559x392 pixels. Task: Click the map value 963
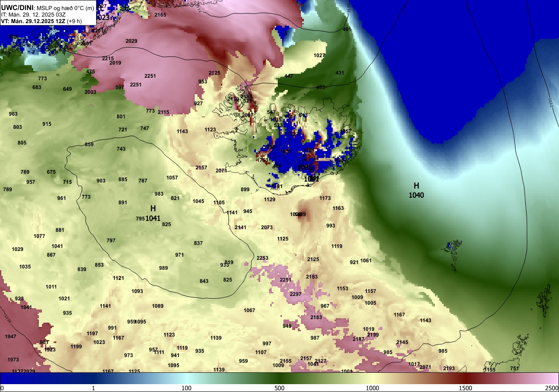tap(13, 114)
